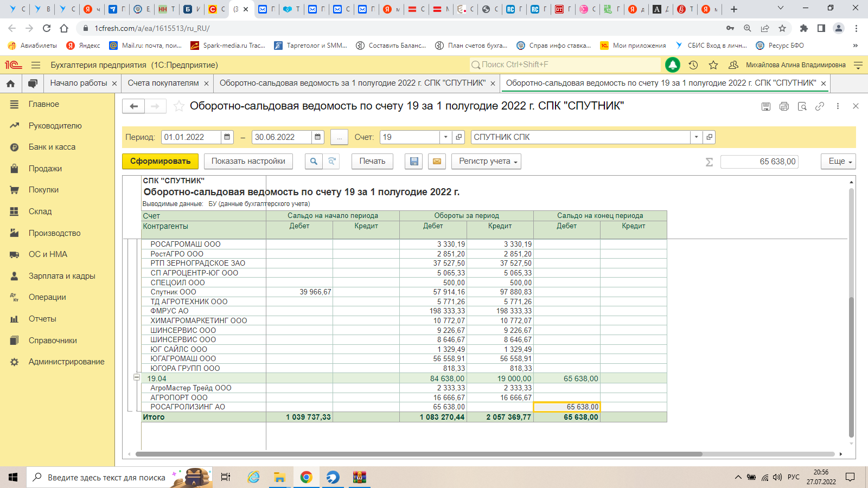
Task: Collapse the 19.04 group
Action: point(137,377)
